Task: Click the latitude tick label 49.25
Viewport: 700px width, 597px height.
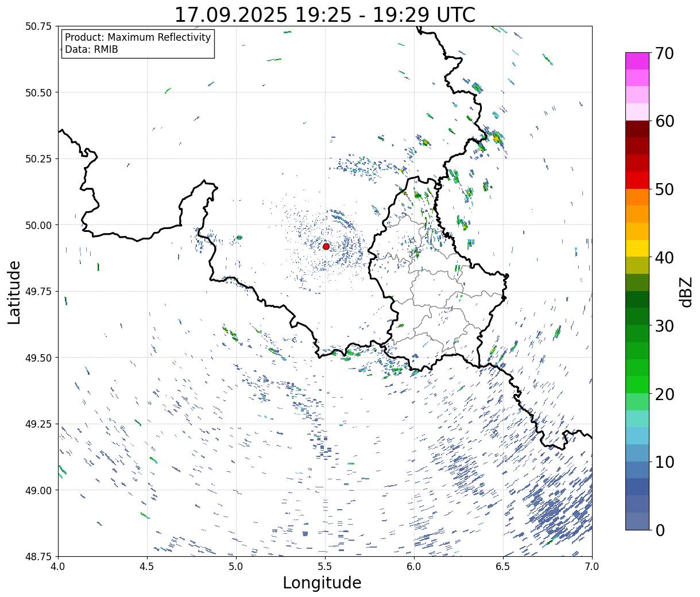Action: coord(38,424)
